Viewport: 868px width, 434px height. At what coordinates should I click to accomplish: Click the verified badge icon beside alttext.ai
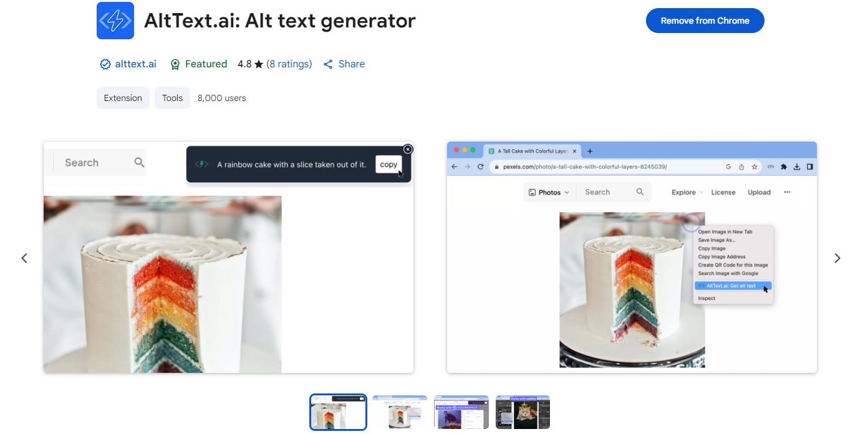[105, 64]
